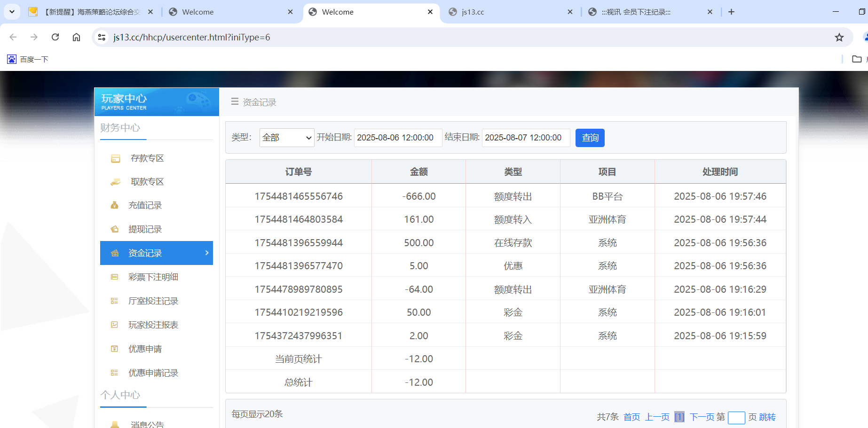Viewport: 868px width, 428px height.
Task: Click the 跳转 jump page input box
Action: (x=736, y=418)
